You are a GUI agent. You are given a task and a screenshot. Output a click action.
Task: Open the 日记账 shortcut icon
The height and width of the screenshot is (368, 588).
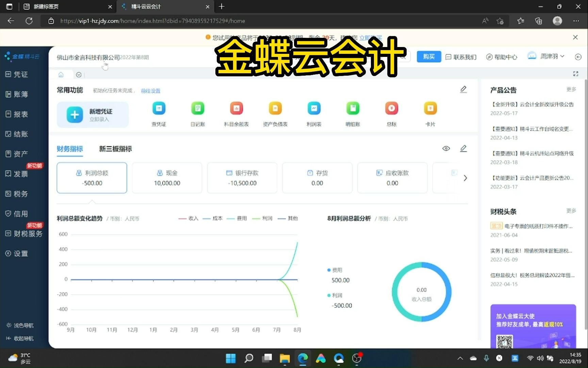[x=198, y=108]
